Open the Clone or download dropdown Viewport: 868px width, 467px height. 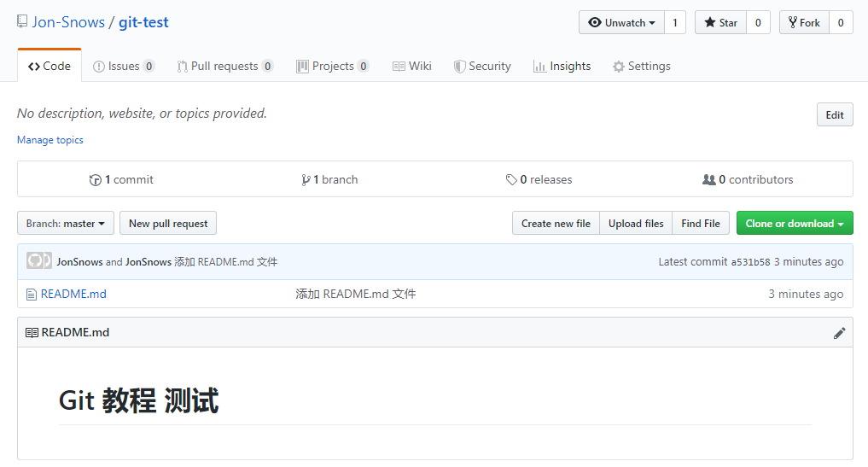click(794, 224)
